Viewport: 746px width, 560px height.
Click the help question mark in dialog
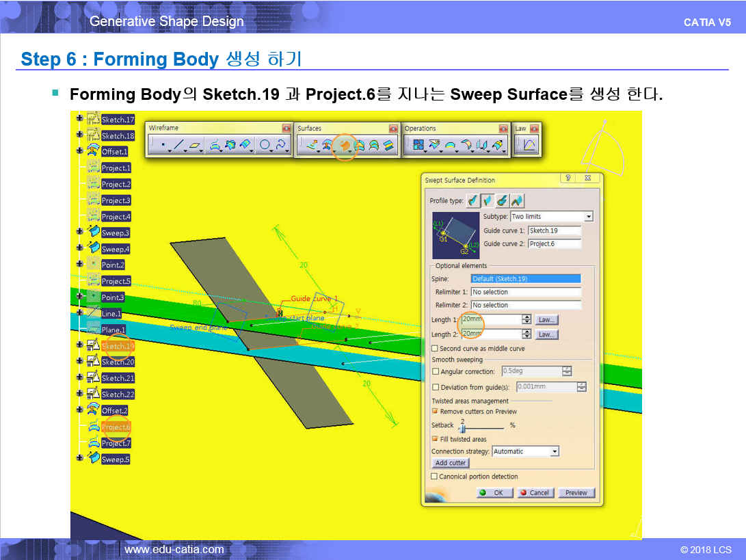pyautogui.click(x=567, y=178)
